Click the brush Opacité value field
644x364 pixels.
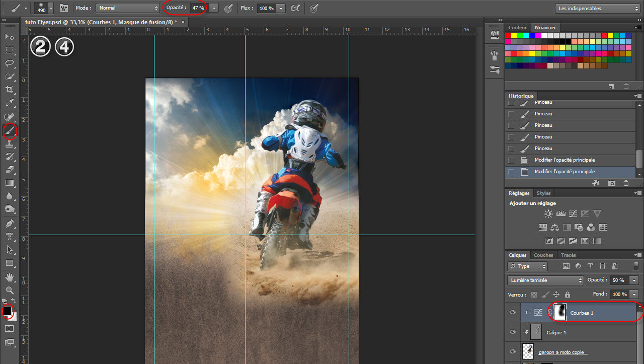pyautogui.click(x=198, y=8)
